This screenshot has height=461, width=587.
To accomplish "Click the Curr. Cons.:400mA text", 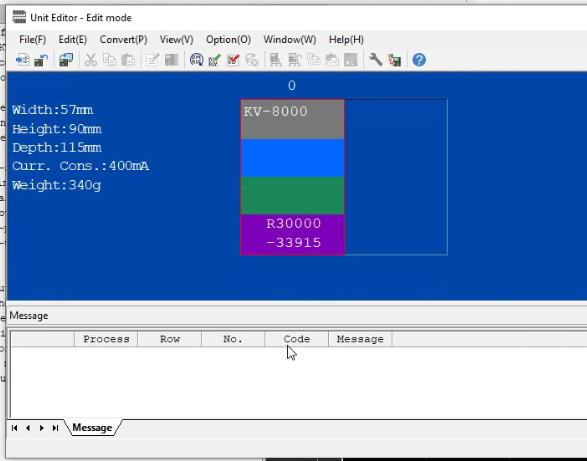I will pos(80,166).
